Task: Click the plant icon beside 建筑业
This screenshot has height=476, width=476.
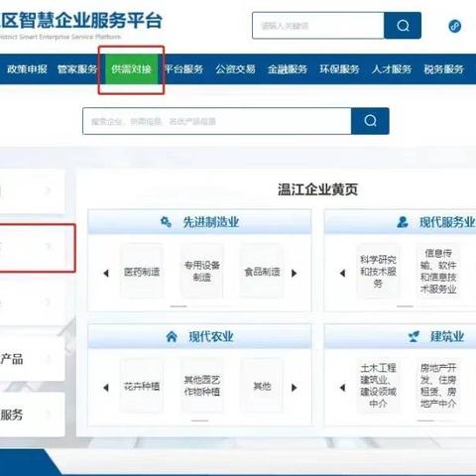Action: [414, 336]
